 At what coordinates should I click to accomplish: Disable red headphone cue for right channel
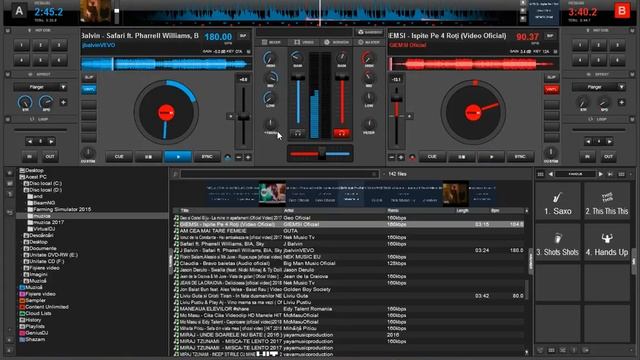tap(342, 133)
